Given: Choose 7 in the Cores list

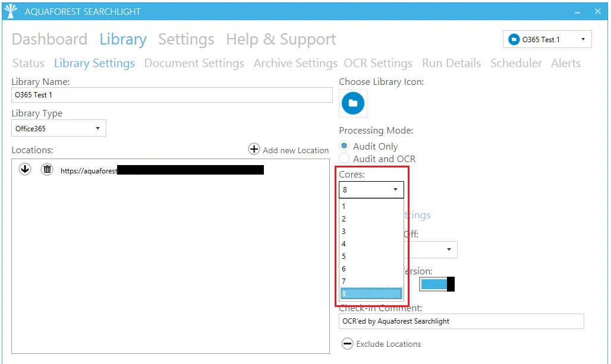Looking at the screenshot, I should (x=371, y=281).
